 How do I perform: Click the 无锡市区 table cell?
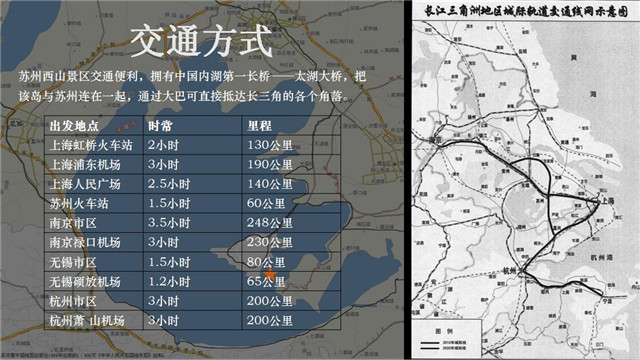coord(94,262)
